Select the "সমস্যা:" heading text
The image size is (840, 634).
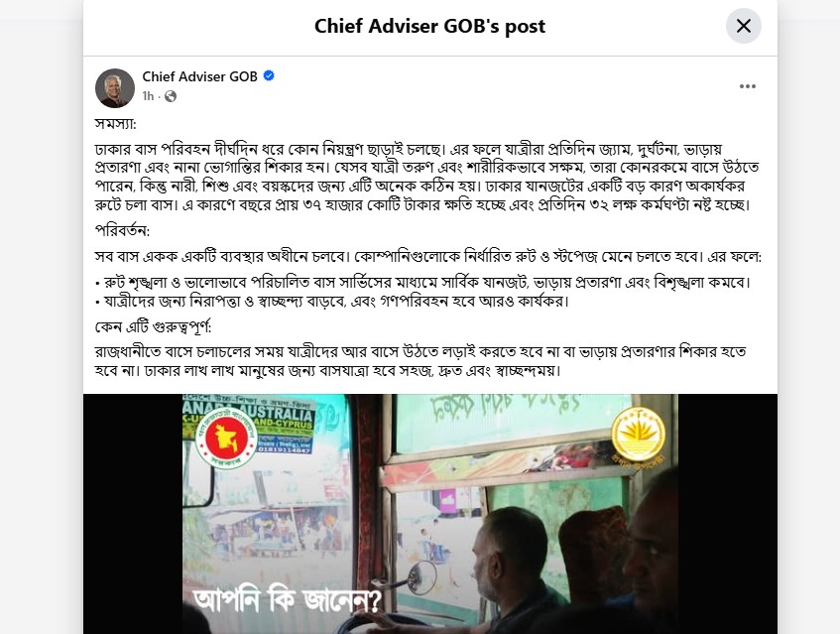coord(116,124)
